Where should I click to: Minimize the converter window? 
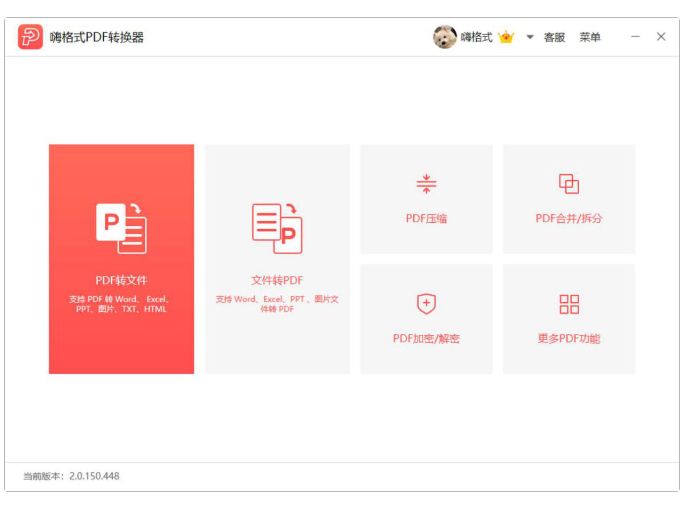coord(635,37)
